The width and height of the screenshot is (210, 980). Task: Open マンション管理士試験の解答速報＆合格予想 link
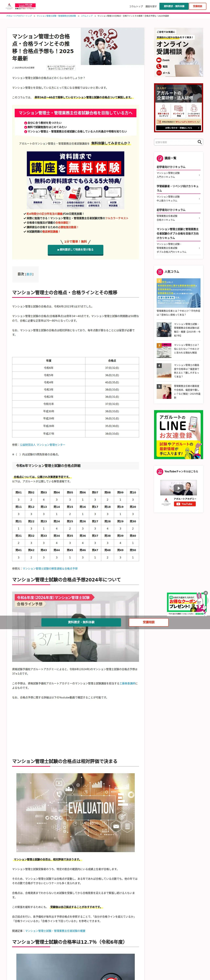(50, 569)
